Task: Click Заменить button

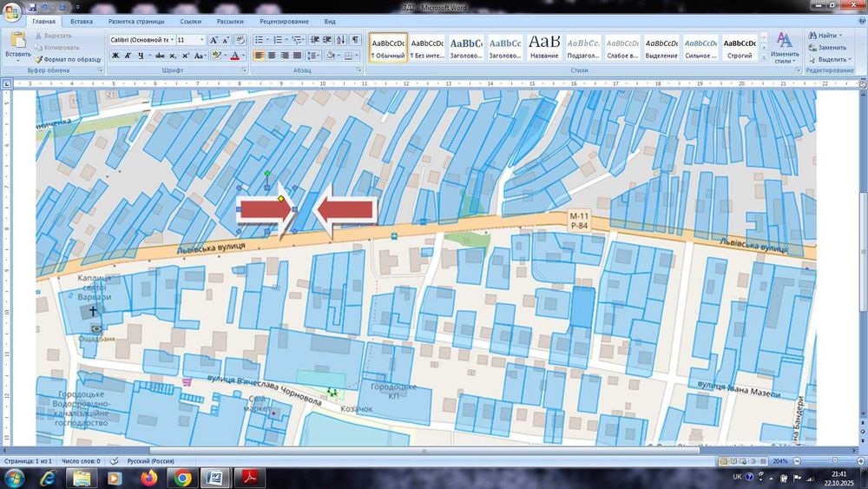Action: coord(827,48)
